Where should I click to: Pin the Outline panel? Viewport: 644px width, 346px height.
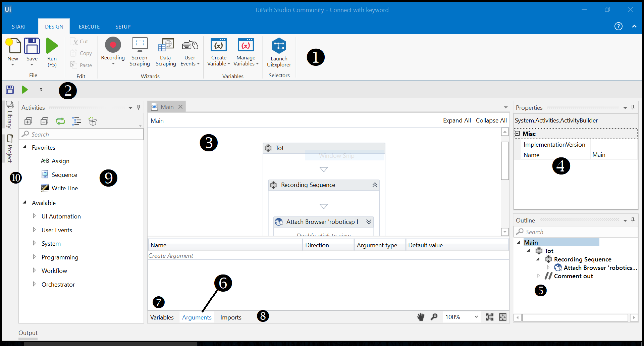point(633,220)
